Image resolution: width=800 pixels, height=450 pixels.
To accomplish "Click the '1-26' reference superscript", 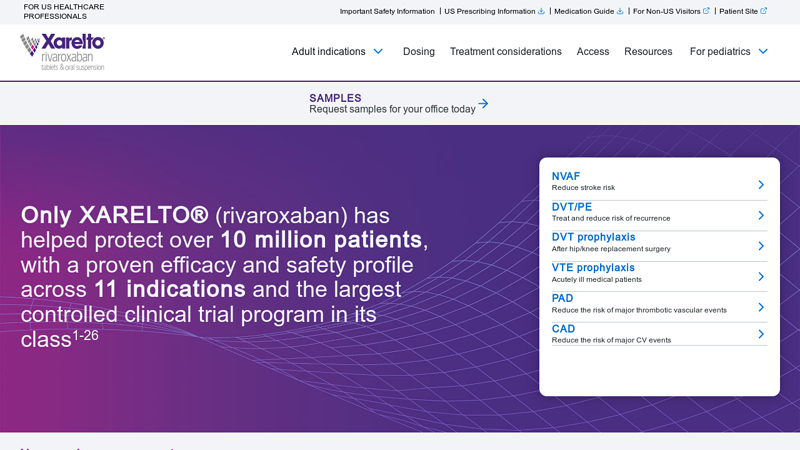I will tap(85, 335).
